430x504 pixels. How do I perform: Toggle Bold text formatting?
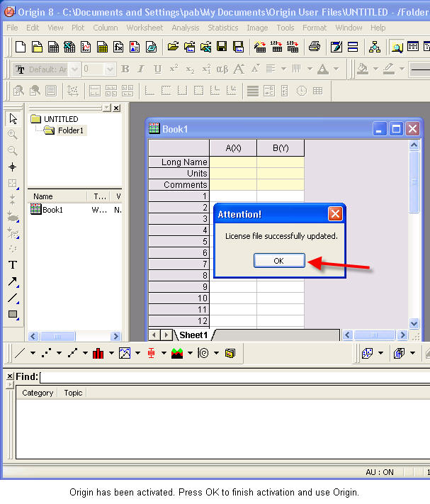(125, 69)
